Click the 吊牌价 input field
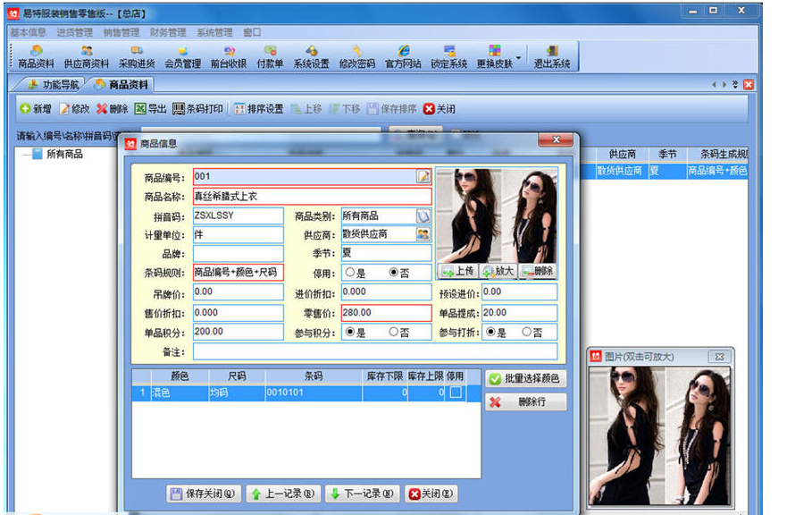 pyautogui.click(x=239, y=291)
